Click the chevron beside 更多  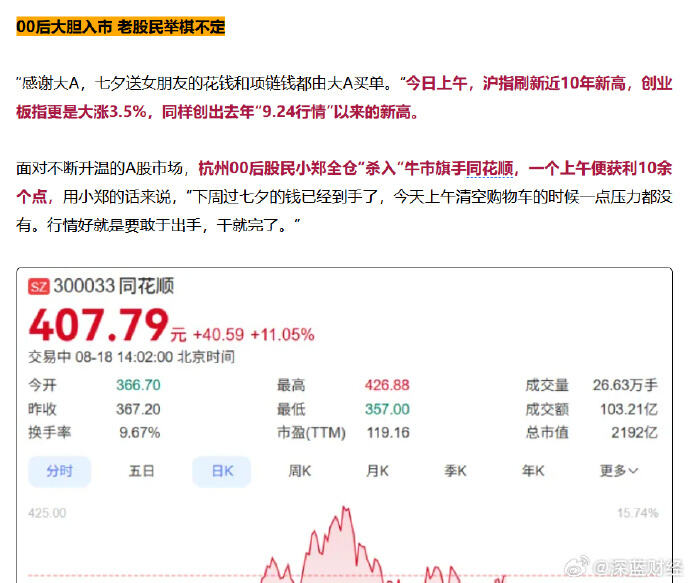pos(633,471)
